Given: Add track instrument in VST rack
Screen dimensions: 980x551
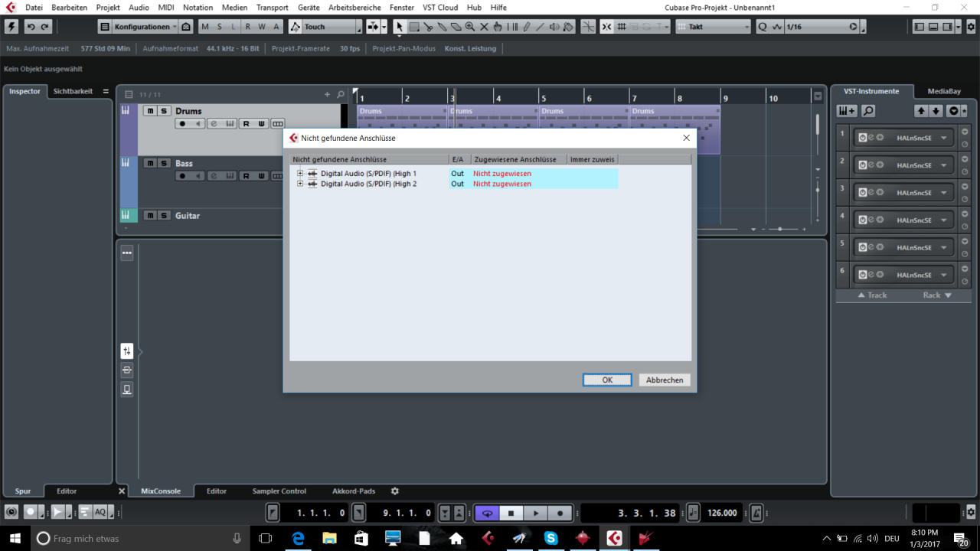Looking at the screenshot, I should pyautogui.click(x=847, y=111).
